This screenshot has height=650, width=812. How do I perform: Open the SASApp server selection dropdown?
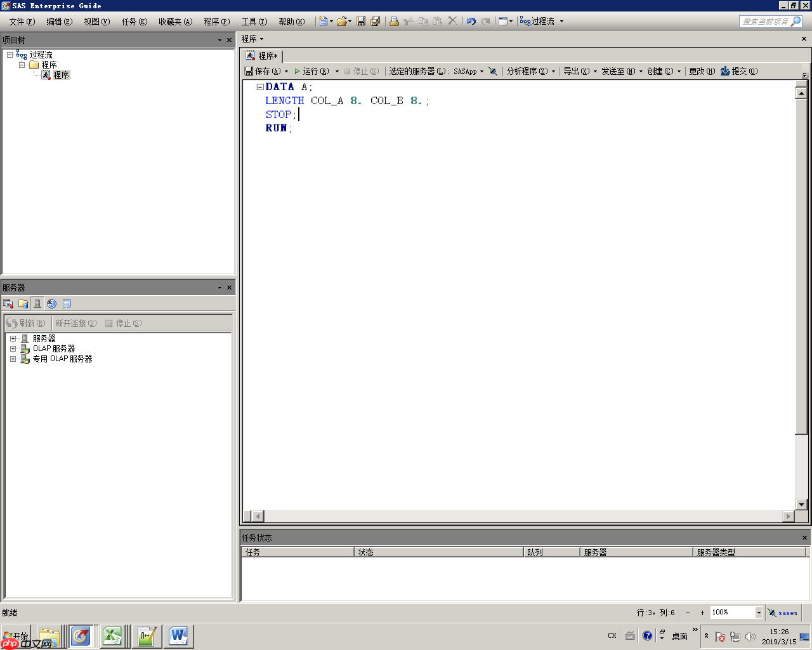[482, 71]
